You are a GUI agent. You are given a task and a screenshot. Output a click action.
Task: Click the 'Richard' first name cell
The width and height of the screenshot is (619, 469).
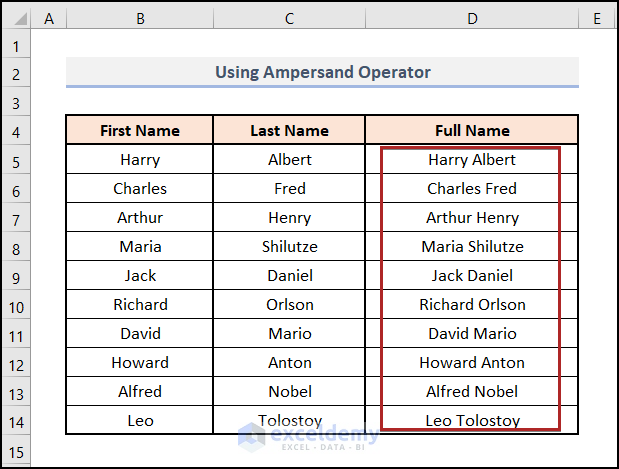(x=140, y=305)
